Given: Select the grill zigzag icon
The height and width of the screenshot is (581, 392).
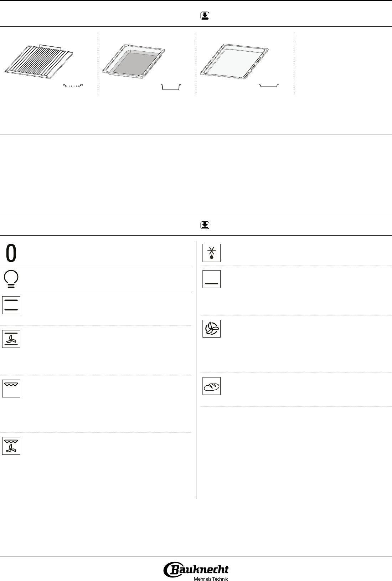Looking at the screenshot, I should click(x=11, y=389).
